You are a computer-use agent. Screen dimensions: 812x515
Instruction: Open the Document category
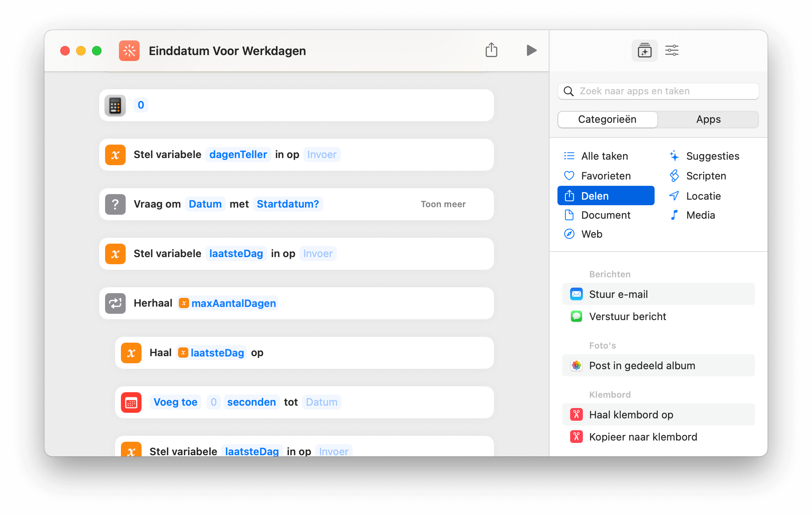coord(605,215)
